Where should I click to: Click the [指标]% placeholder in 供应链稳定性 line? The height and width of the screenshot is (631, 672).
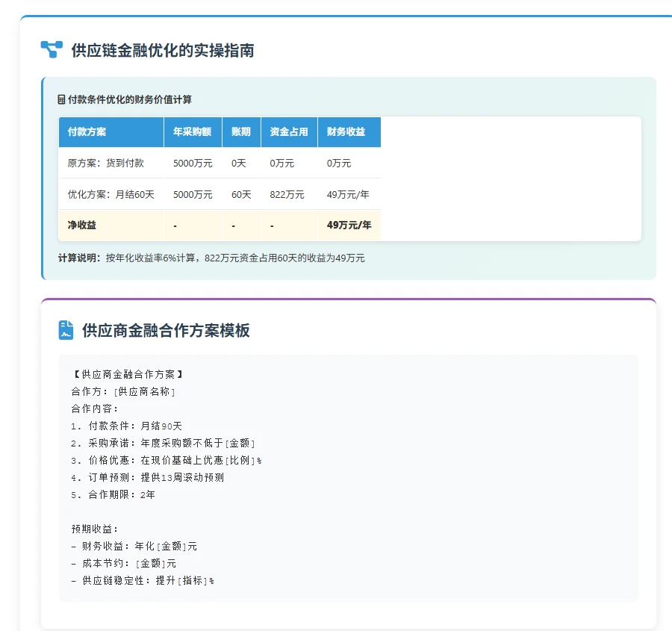[194, 580]
